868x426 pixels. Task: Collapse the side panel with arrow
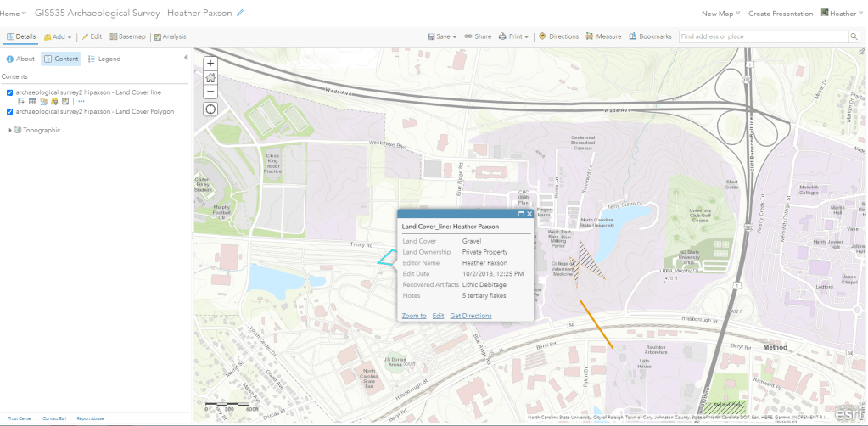tap(185, 58)
